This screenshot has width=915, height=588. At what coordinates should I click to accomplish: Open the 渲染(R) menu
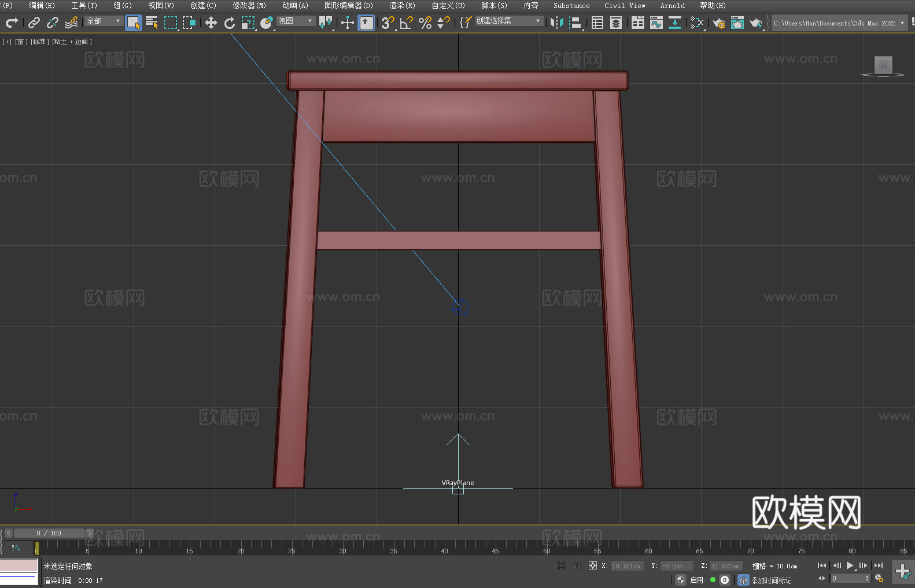pos(402,5)
